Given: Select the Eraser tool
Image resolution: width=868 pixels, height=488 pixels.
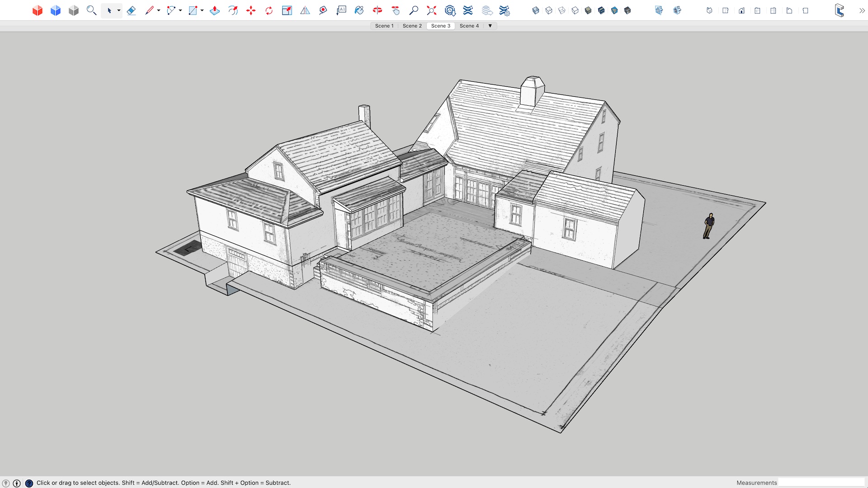Looking at the screenshot, I should [x=131, y=10].
